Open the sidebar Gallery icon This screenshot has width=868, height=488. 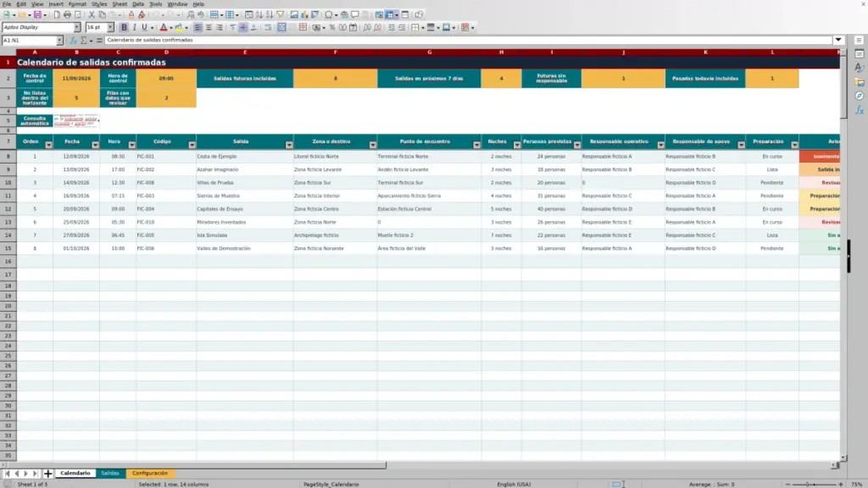(860, 82)
